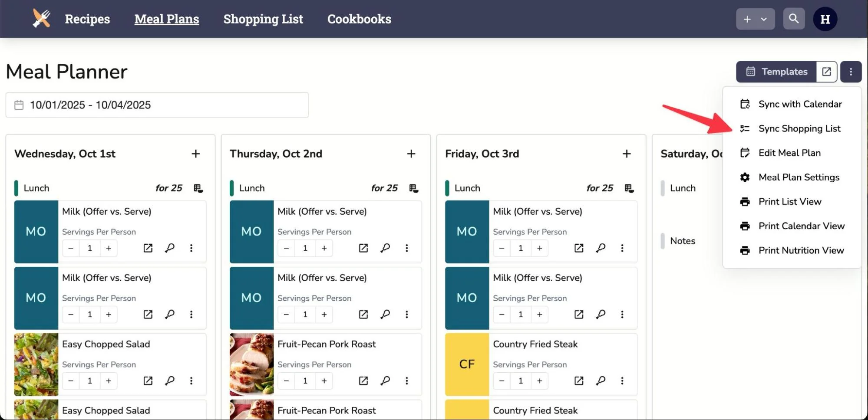Open the meal planner search icon
The width and height of the screenshot is (868, 420).
pyautogui.click(x=794, y=19)
